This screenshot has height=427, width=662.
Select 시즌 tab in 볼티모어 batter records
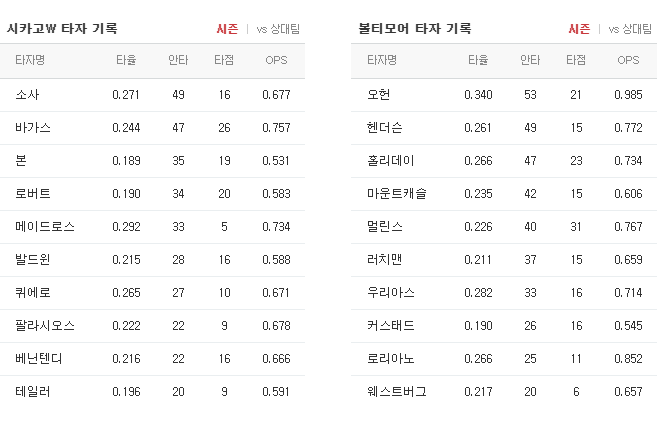pyautogui.click(x=579, y=29)
